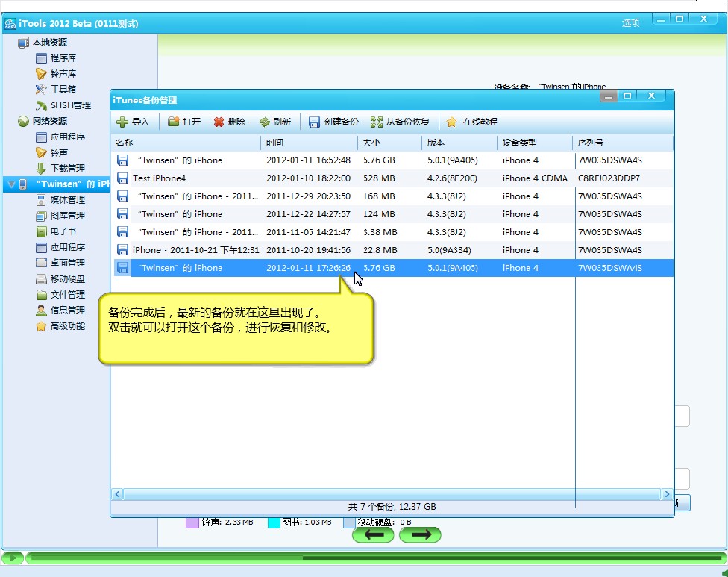This screenshot has width=728, height=577.
Task: Click the iPhone 4 CDMA device type cell
Action: click(535, 178)
